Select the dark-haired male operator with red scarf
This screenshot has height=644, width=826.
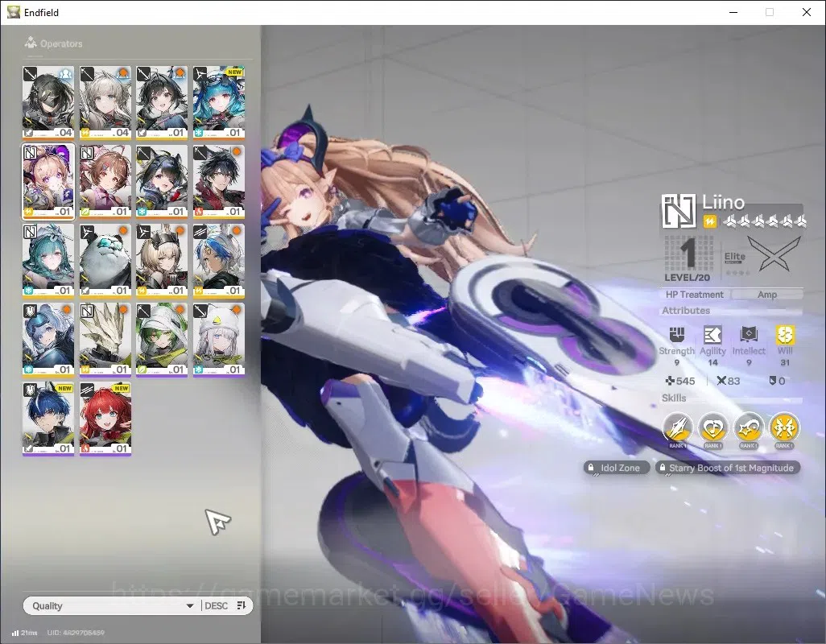point(219,181)
